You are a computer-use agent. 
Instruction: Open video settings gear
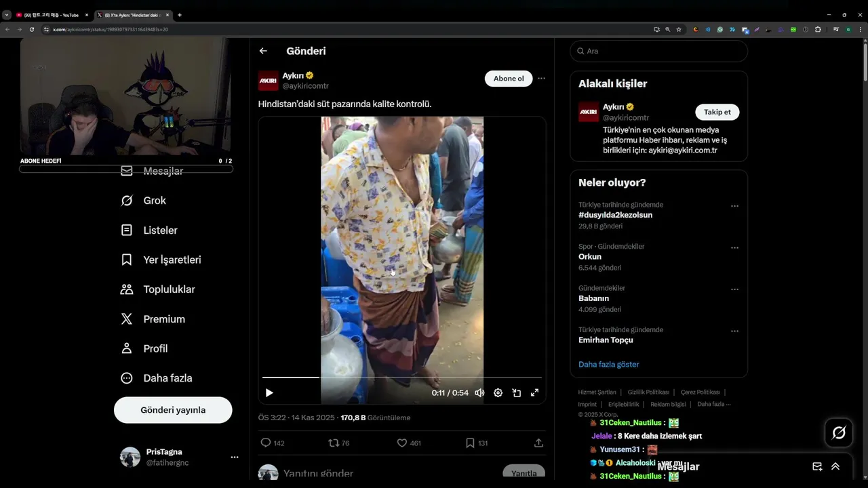tap(498, 392)
